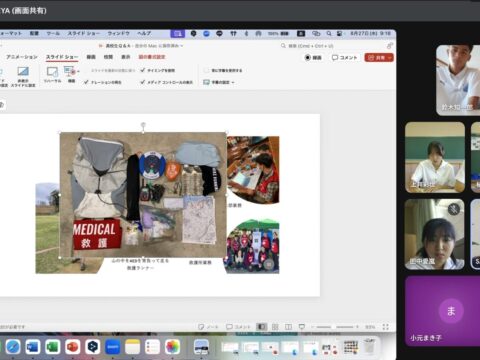Open the 校閲 (Review) ribbon tab
Viewport: 480px width, 360px height.
(x=108, y=57)
